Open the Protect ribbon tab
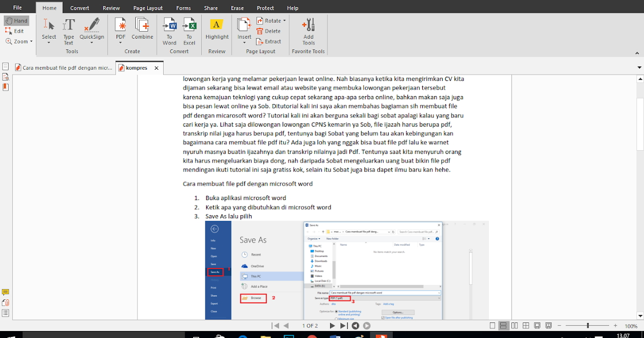 pyautogui.click(x=265, y=8)
